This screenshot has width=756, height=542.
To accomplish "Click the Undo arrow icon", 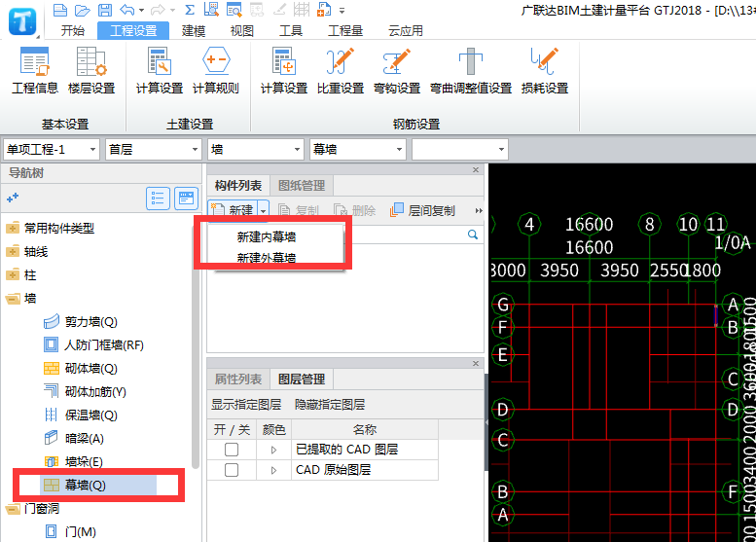I will pos(127,9).
